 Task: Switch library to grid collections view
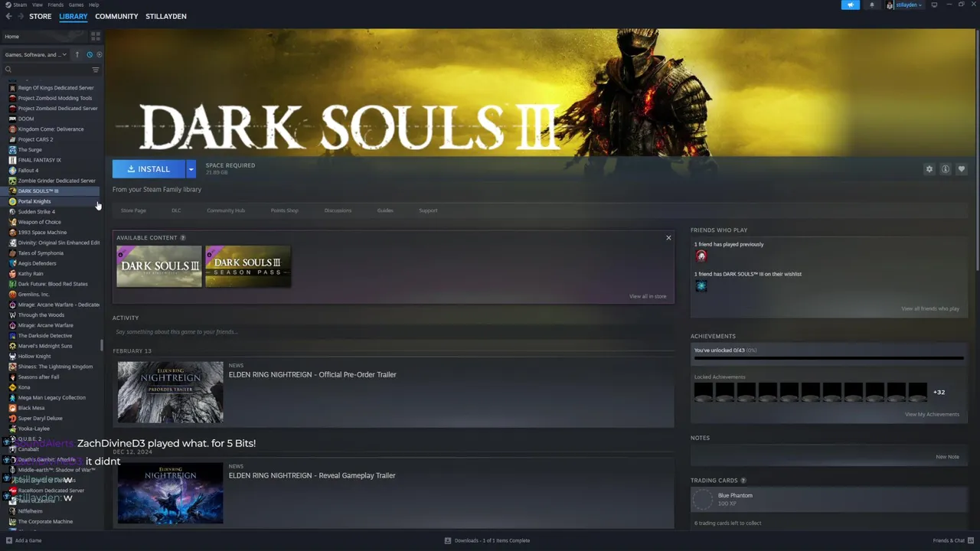[96, 36]
